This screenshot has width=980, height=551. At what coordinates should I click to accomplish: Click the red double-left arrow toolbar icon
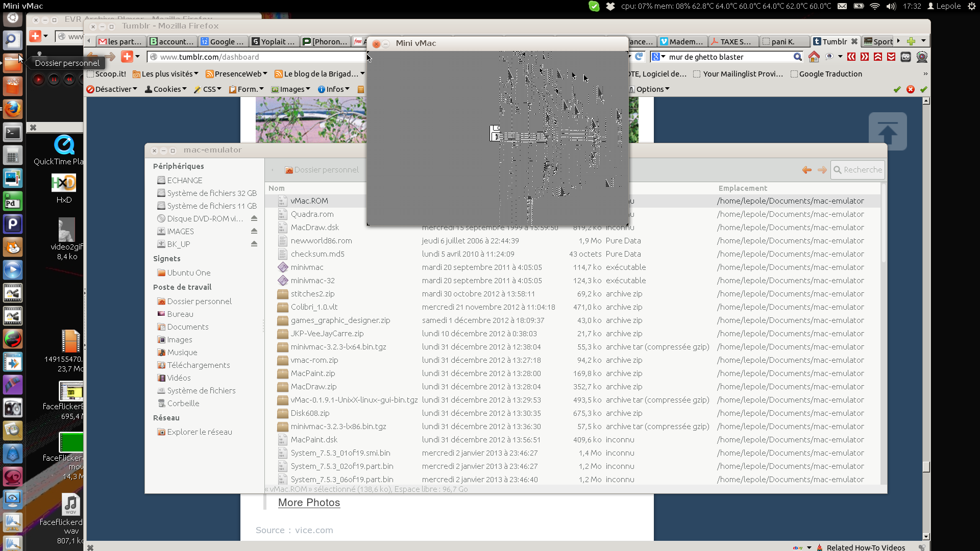click(851, 57)
